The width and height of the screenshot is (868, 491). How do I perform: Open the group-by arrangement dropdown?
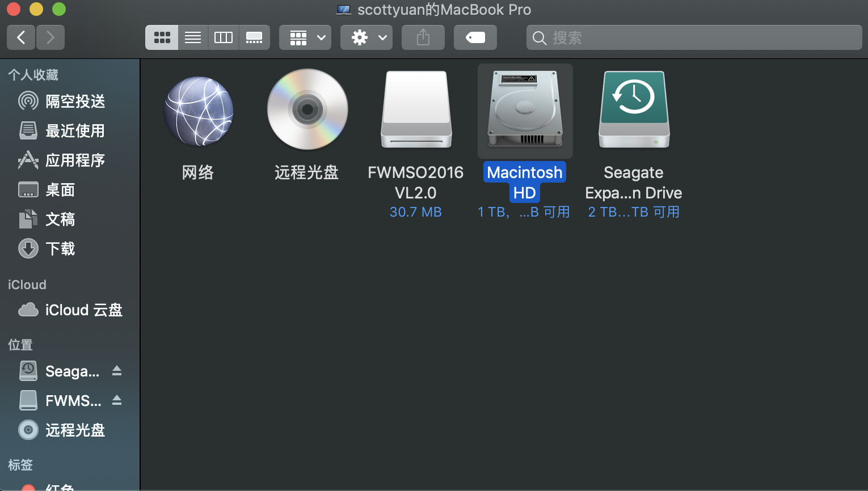[x=305, y=37]
